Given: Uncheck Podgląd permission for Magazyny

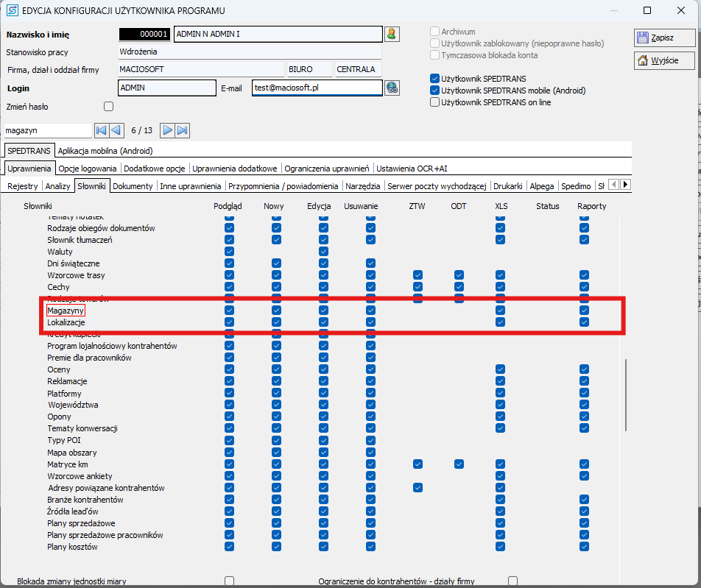Looking at the screenshot, I should click(x=229, y=311).
